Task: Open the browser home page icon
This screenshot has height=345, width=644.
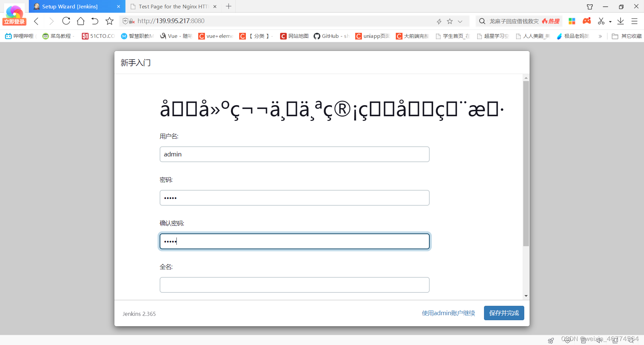Action: [x=80, y=21]
